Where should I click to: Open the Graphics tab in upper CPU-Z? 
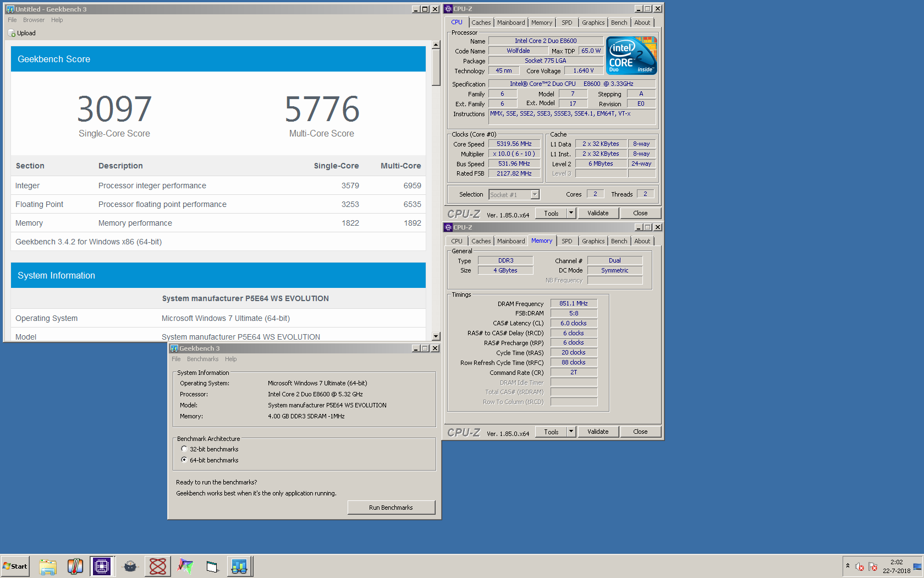tap(593, 23)
